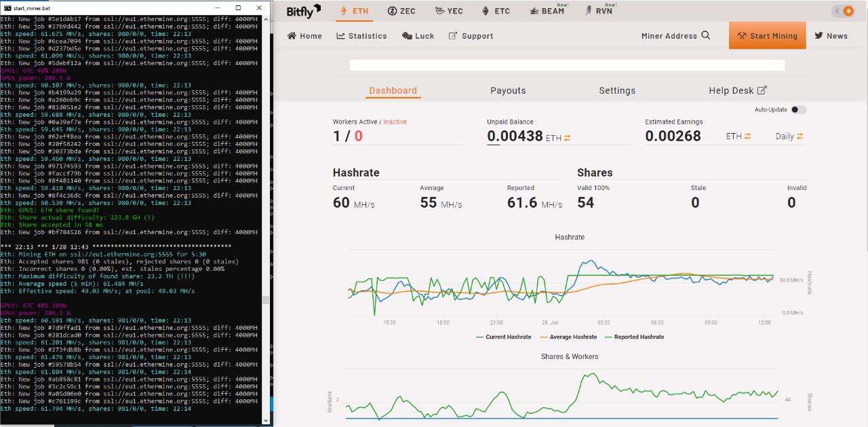Click the Shares & Workers chart title
The height and width of the screenshot is (427, 868).
pos(570,356)
